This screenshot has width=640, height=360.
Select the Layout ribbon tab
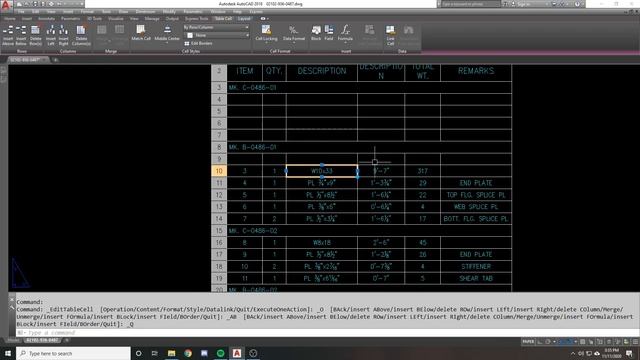point(244,18)
